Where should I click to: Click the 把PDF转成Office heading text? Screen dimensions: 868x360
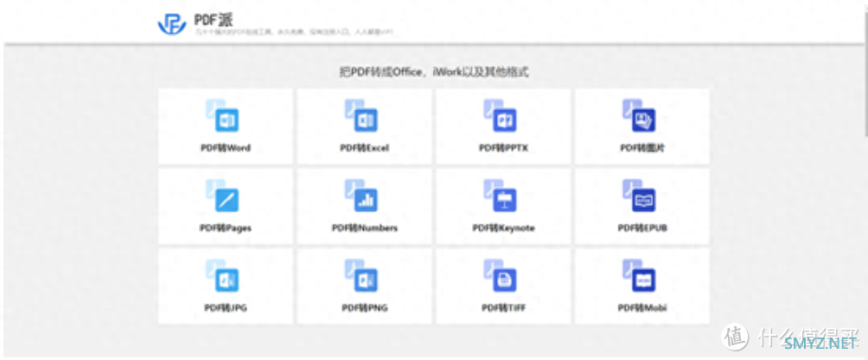[433, 72]
